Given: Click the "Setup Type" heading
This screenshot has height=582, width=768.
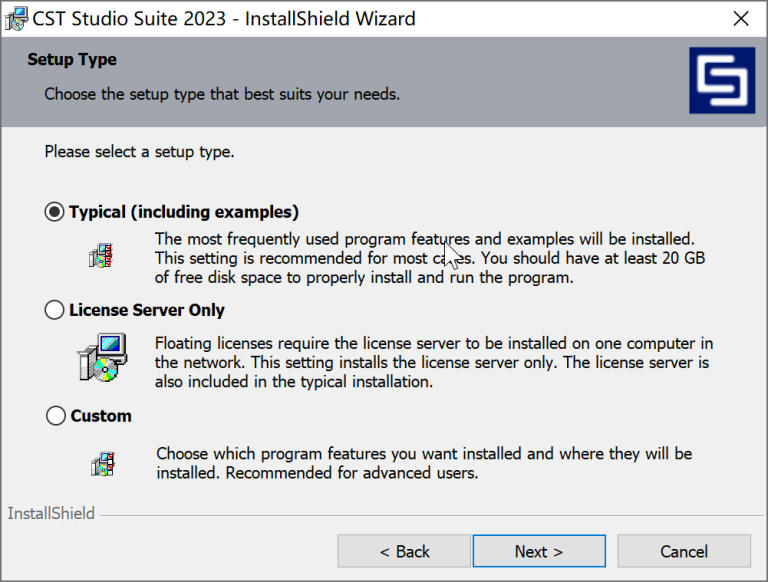Looking at the screenshot, I should (x=72, y=60).
